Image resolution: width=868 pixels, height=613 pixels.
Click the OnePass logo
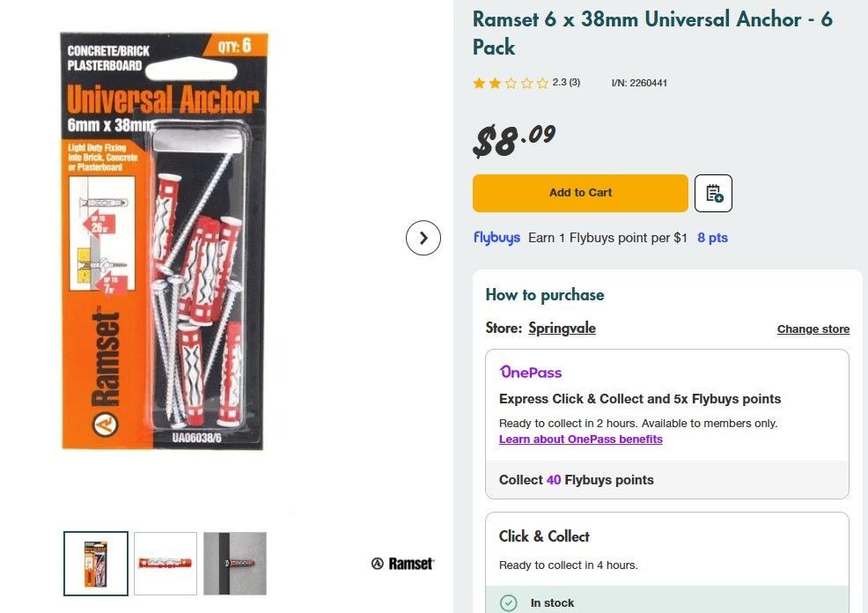click(530, 372)
